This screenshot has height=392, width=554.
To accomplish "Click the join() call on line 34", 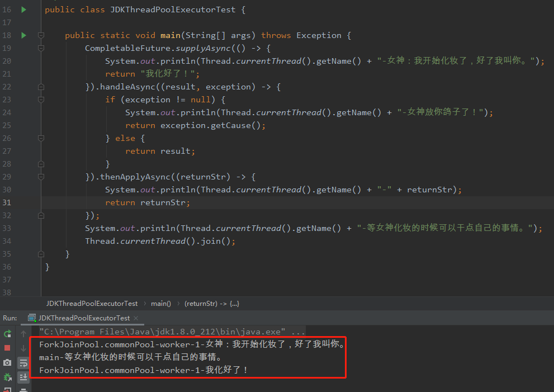I will [x=216, y=241].
